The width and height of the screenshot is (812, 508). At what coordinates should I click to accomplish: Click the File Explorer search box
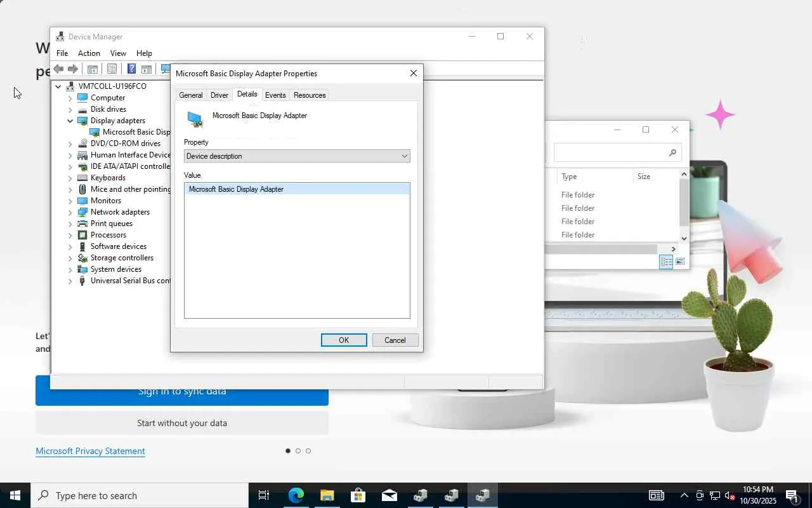tap(617, 153)
